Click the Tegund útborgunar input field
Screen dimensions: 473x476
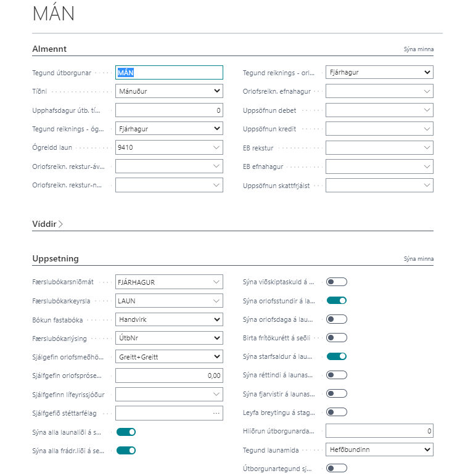169,73
